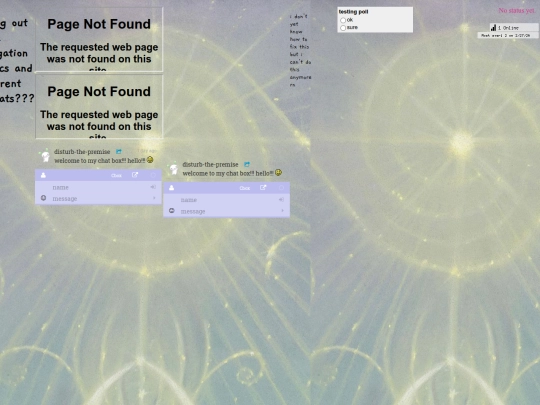This screenshot has height=405, width=540.
Task: Click the message field in left chat box
Action: click(100, 199)
